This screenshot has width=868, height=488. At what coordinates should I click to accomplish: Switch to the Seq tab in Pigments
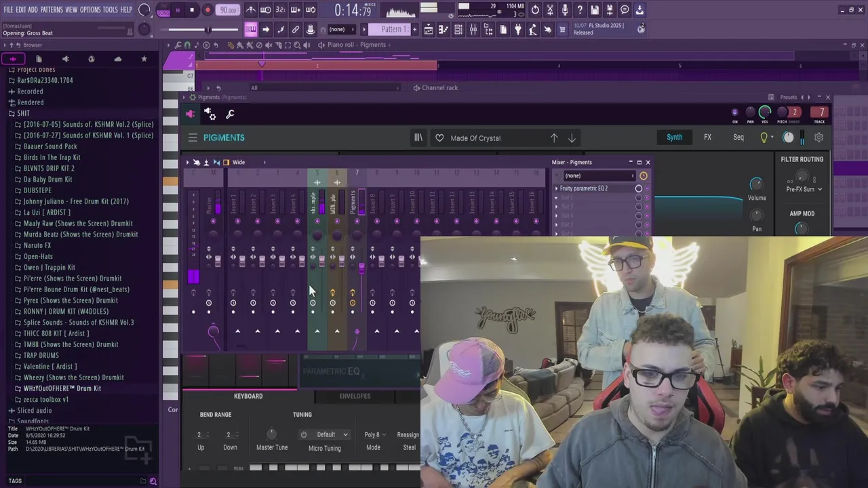[738, 138]
